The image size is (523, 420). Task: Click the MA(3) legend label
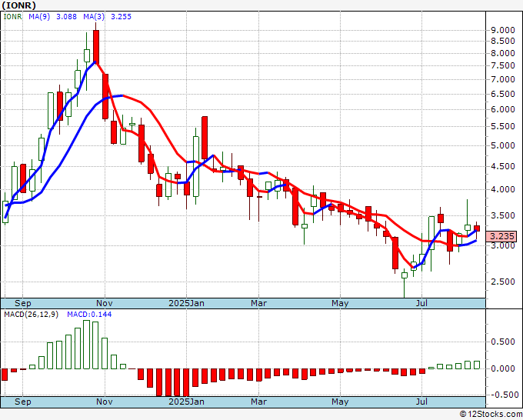94,17
